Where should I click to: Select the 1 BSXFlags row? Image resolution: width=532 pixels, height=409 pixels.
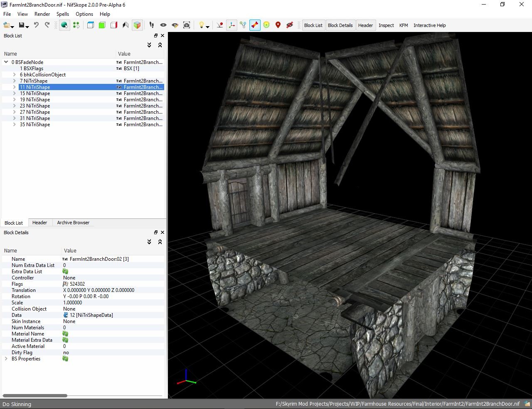(x=83, y=69)
